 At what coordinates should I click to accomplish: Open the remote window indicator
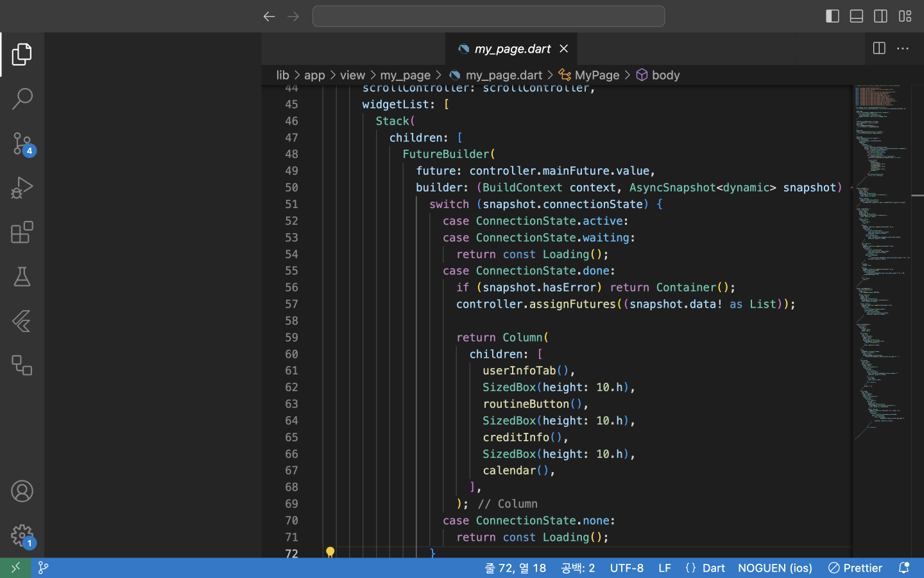(x=15, y=568)
